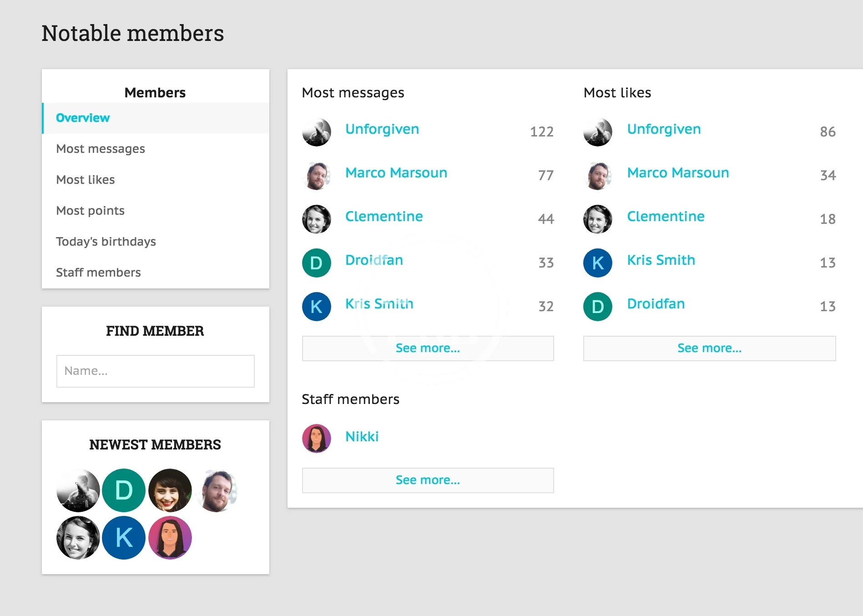Click See more under Staff members
The image size is (863, 616).
(x=428, y=480)
